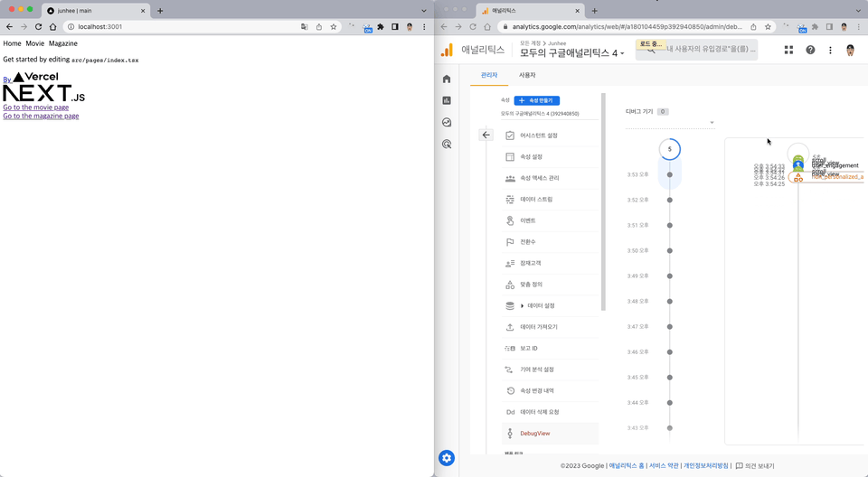Click the Home nav link on the localhost page
This screenshot has width=868, height=477.
12,43
